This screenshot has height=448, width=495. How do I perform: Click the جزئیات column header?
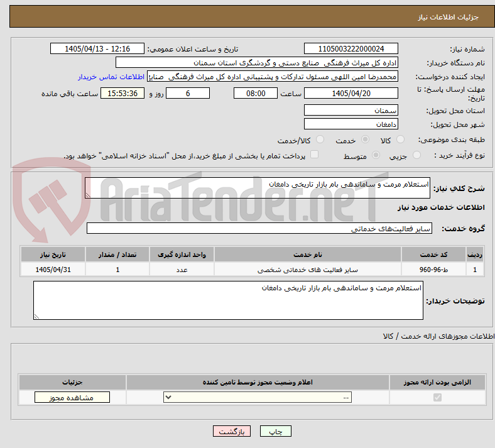(72, 382)
